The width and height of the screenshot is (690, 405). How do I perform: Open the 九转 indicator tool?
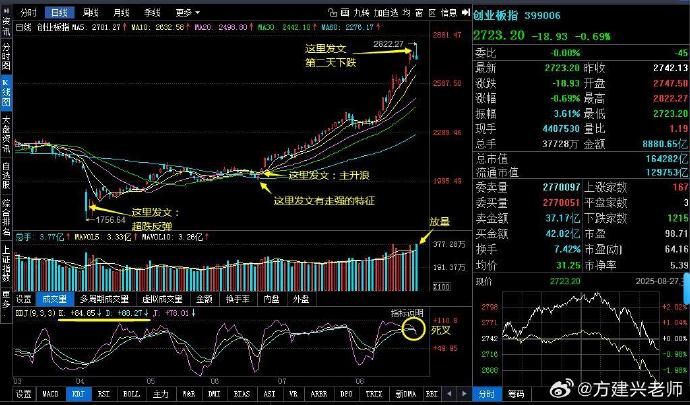pos(361,12)
